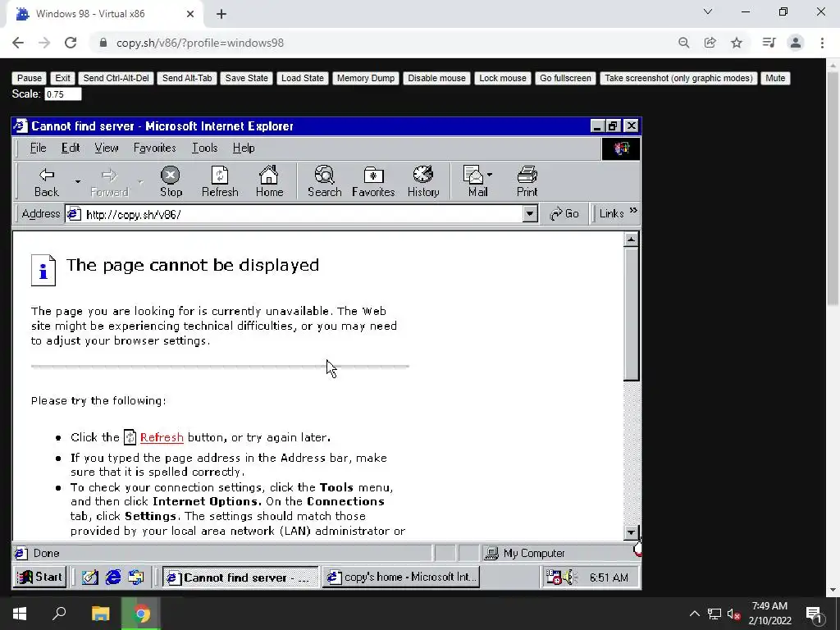Image resolution: width=840 pixels, height=630 pixels.
Task: Click the blue info icon on error page
Action: 43,270
